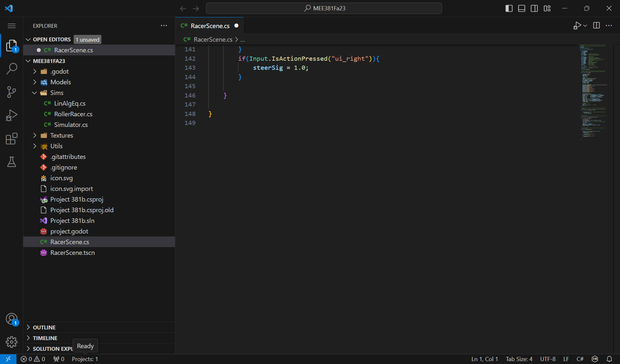The height and width of the screenshot is (364, 620).
Task: Open the Customize Layout icon
Action: 547,8
